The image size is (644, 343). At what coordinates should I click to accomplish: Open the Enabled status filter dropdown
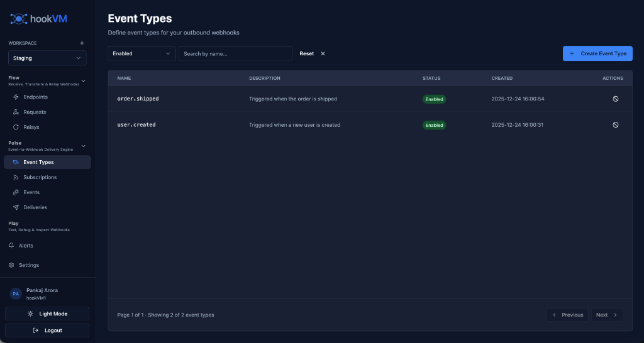tap(142, 54)
